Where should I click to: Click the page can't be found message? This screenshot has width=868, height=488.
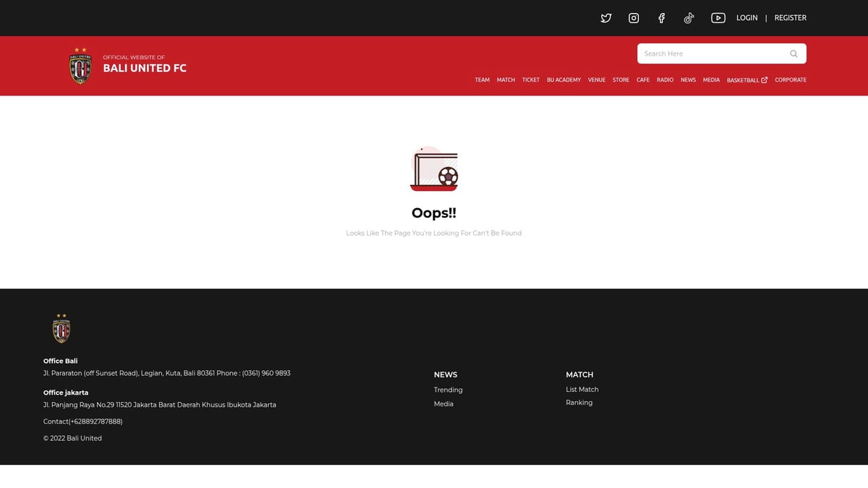pos(434,234)
